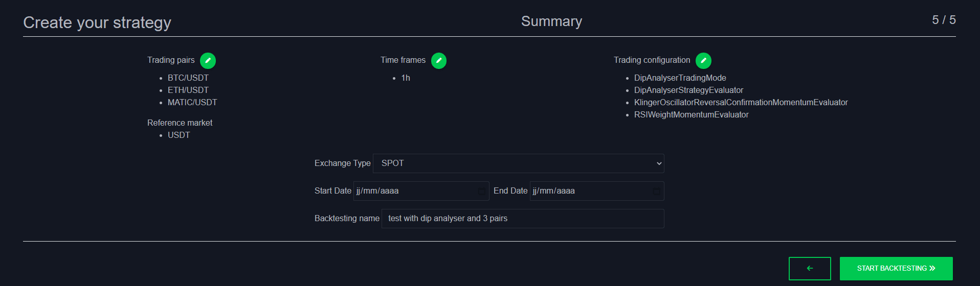This screenshot has width=980, height=286.
Task: Click the Exchange Type dropdown chevron arrow
Action: (x=659, y=163)
